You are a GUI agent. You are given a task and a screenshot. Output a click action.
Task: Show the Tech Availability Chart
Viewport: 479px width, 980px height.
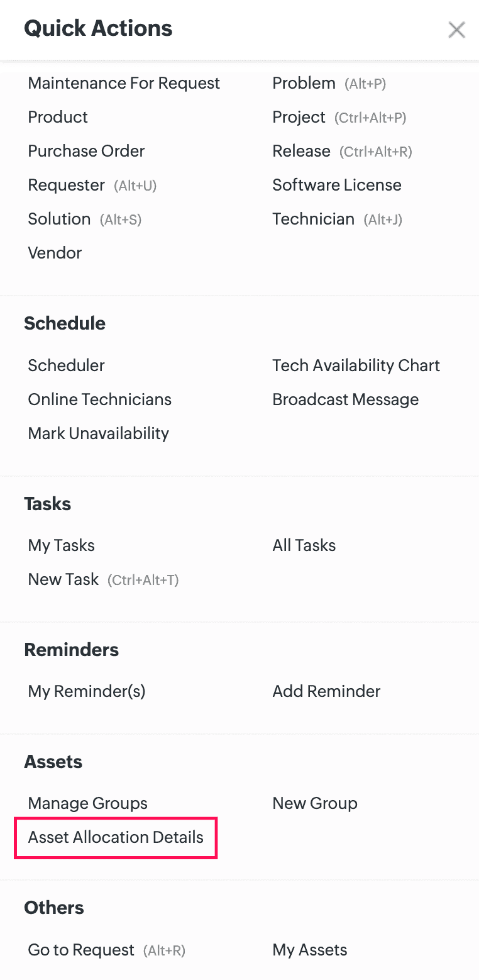(x=356, y=366)
